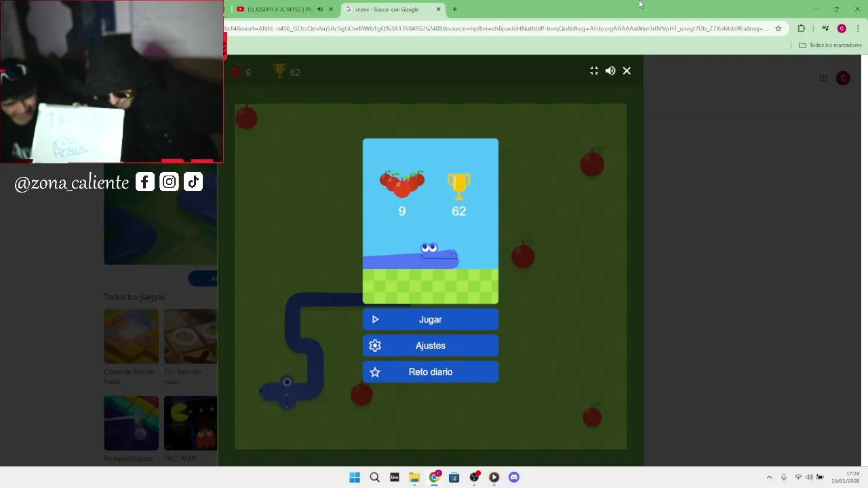
Task: Click the browser address bar URL
Action: point(496,28)
